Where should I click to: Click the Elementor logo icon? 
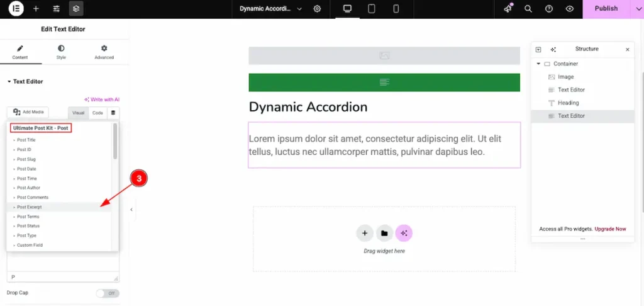tap(16, 9)
